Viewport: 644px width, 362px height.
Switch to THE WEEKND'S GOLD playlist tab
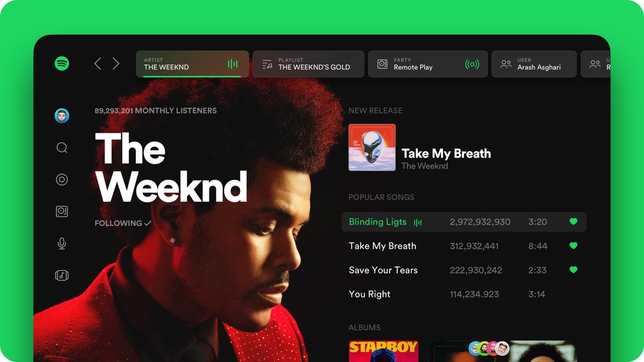point(309,64)
